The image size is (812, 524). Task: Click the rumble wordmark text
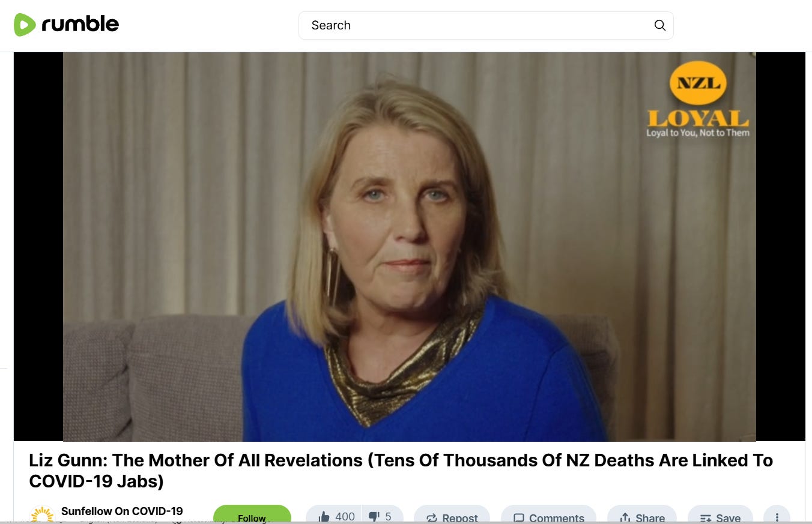[80, 25]
